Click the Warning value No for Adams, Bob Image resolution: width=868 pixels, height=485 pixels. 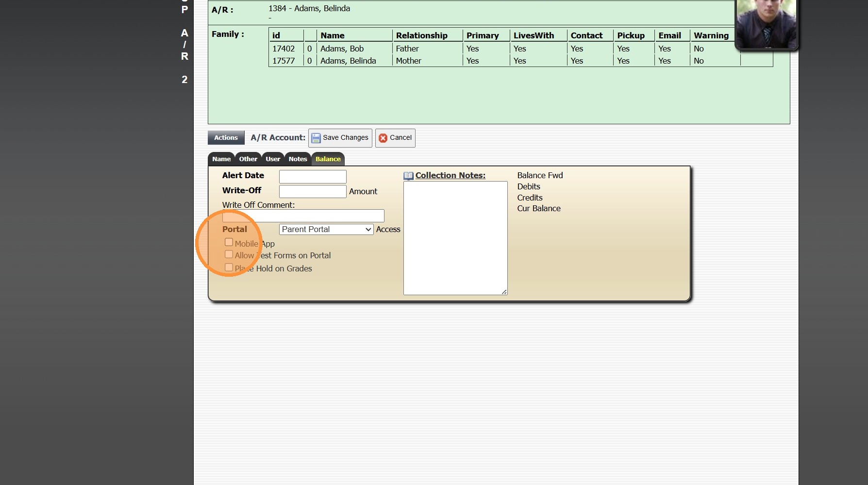point(699,49)
